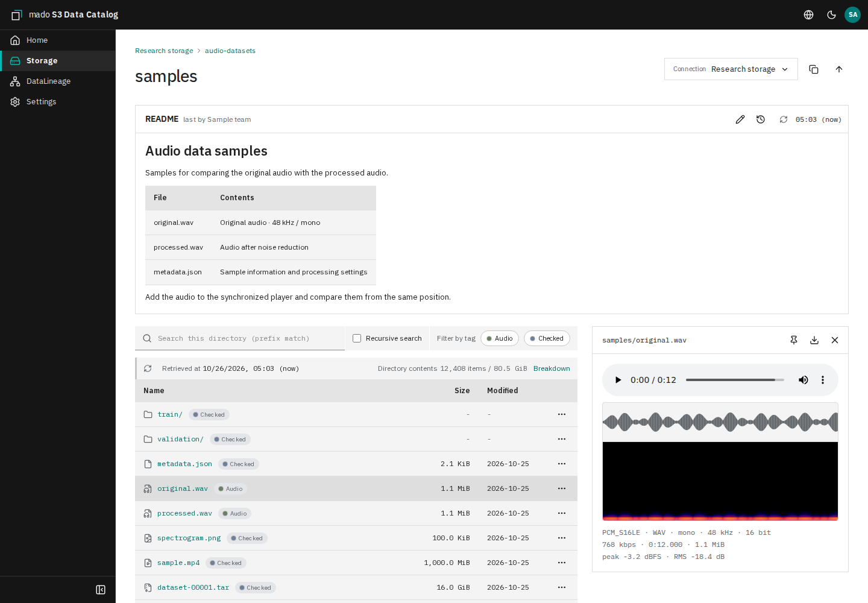Click the sample.mp4 file icon
Image resolution: width=868 pixels, height=603 pixels.
pyautogui.click(x=148, y=563)
